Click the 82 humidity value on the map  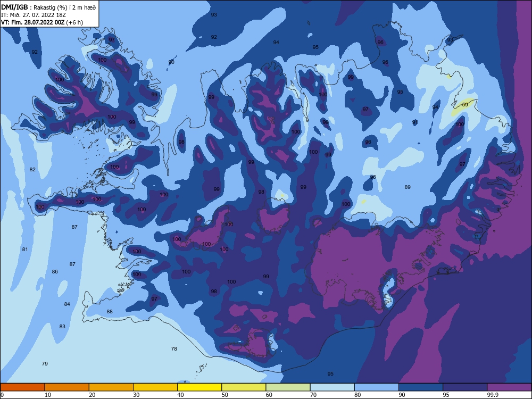click(32, 169)
